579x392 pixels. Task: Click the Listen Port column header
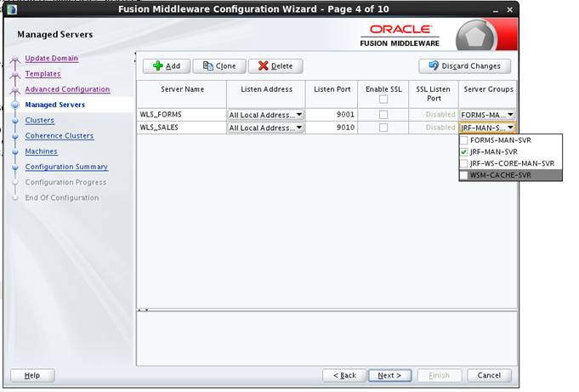pos(332,94)
